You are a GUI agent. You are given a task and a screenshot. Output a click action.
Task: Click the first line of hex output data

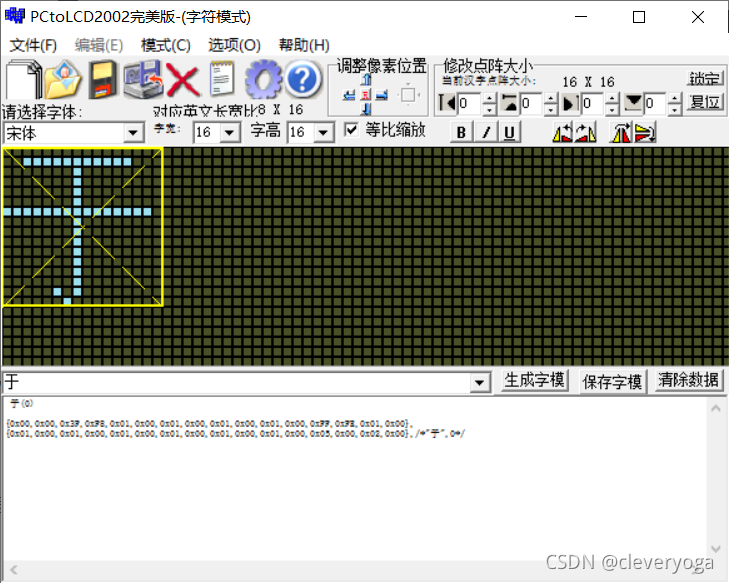coord(209,424)
